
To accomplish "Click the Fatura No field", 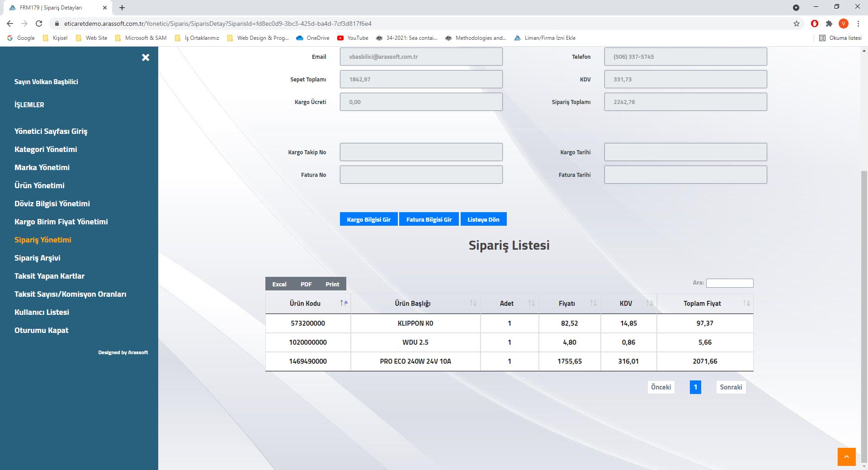I will [x=421, y=175].
